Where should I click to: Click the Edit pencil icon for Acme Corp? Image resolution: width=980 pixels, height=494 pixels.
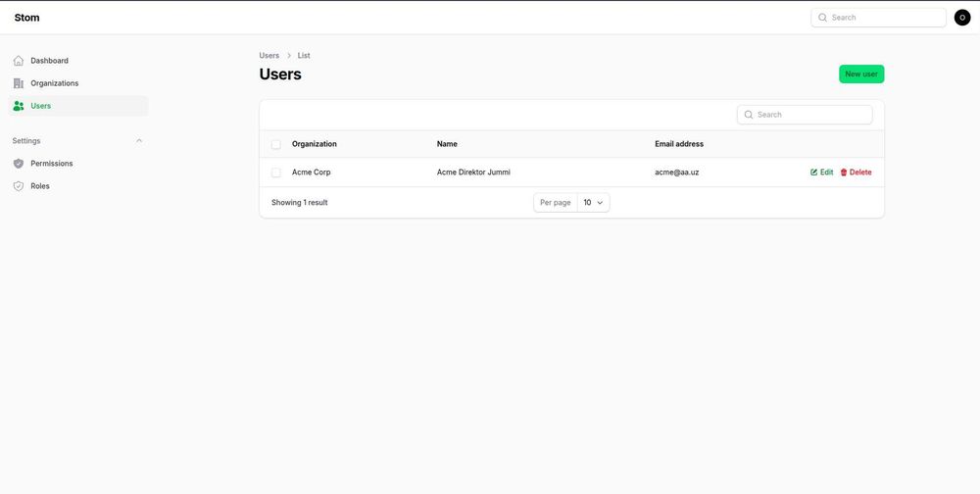pyautogui.click(x=814, y=173)
